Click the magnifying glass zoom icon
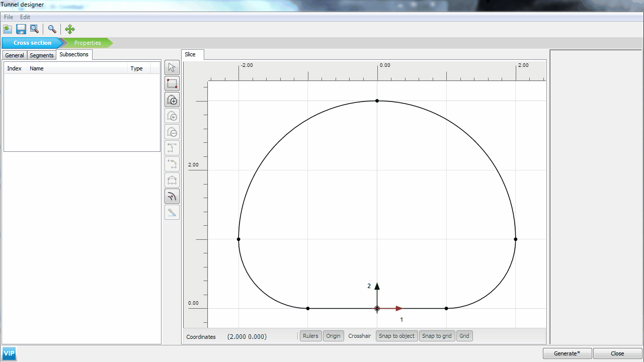 (52, 29)
